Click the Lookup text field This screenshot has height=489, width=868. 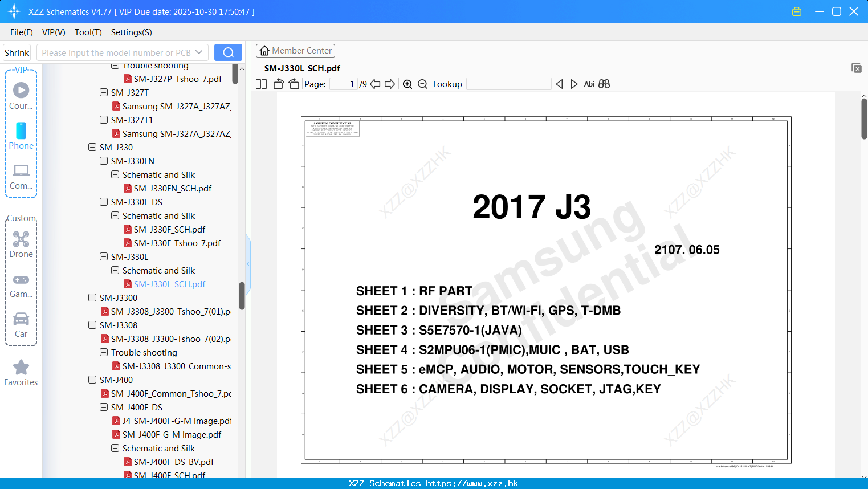[508, 84]
